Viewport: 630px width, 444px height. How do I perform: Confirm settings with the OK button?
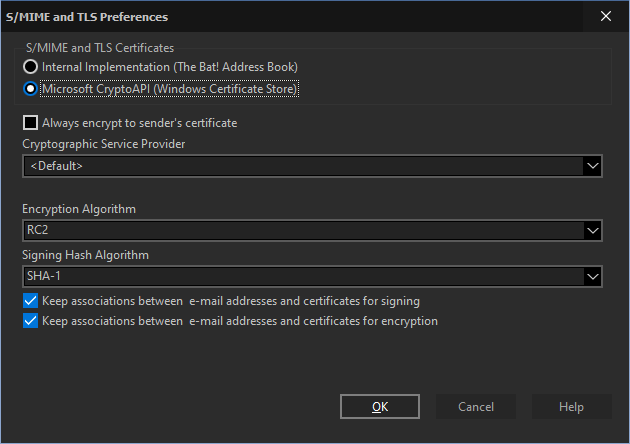pos(380,407)
